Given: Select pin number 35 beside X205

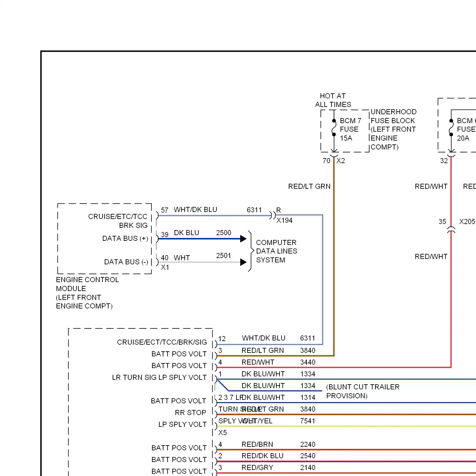Looking at the screenshot, I should (x=442, y=221).
